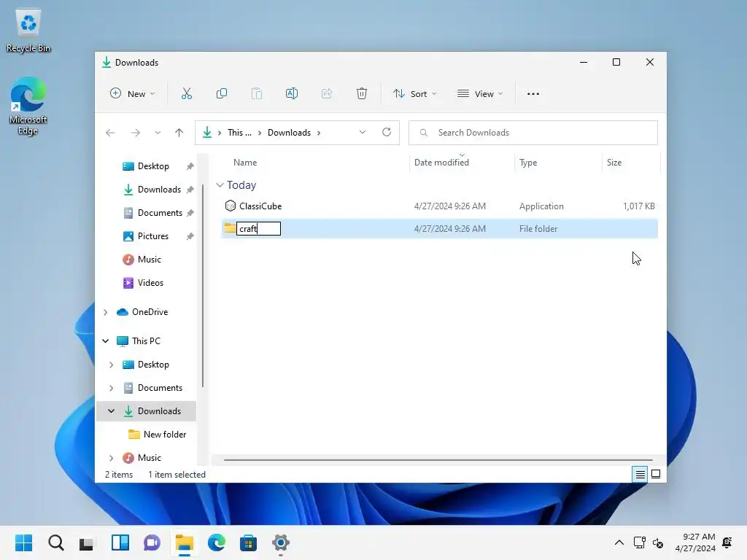747x560 pixels.
Task: Open the notification center icon
Action: click(x=727, y=542)
